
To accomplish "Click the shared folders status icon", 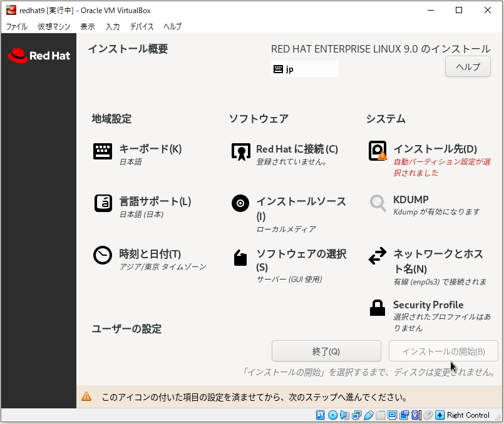I will click(380, 415).
